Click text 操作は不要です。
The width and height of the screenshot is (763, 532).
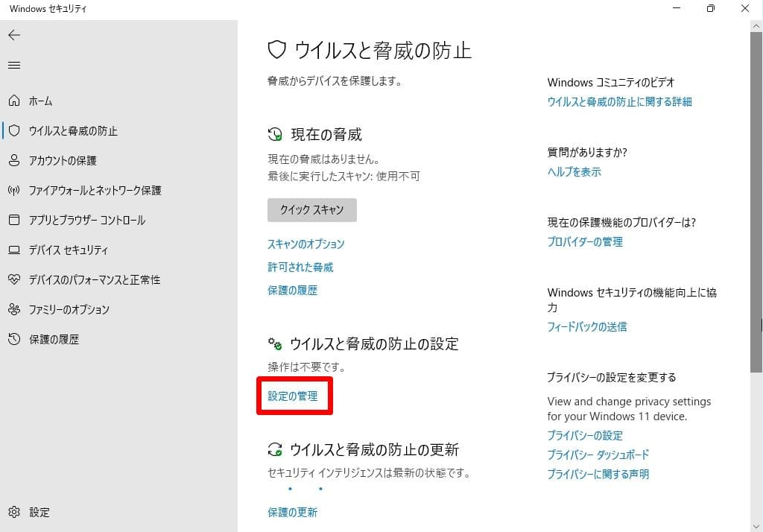(x=306, y=367)
